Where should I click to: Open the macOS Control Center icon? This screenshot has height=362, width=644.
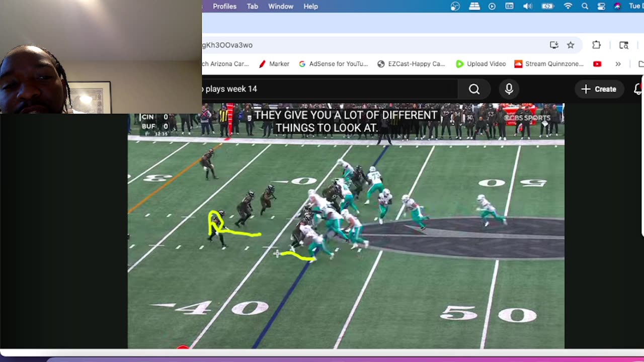pos(601,7)
